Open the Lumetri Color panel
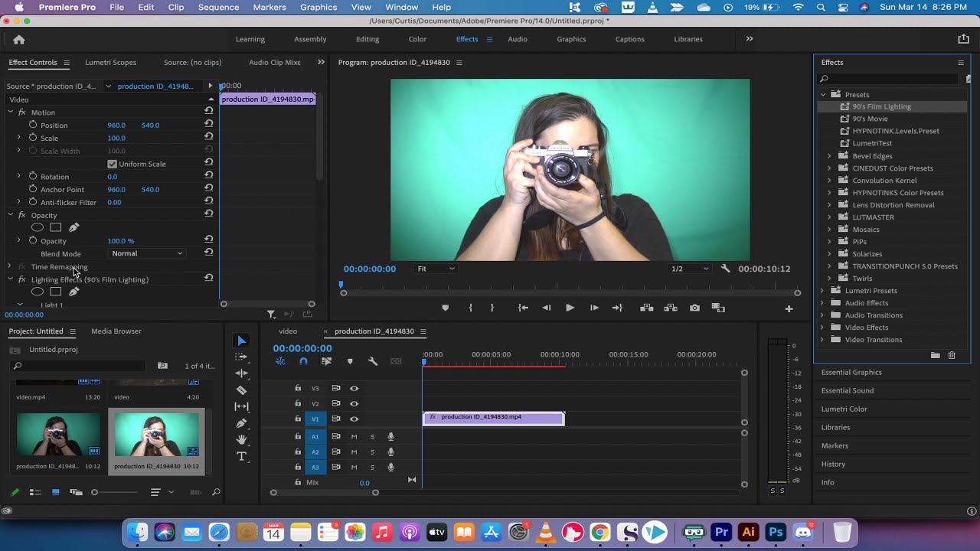The image size is (980, 551). [x=844, y=409]
